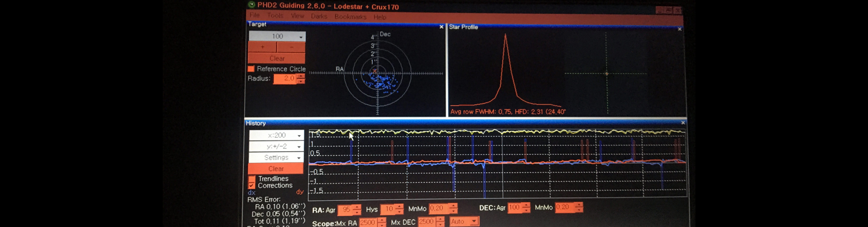868x227 pixels.
Task: Toggle the Trendlines checkbox
Action: click(252, 179)
